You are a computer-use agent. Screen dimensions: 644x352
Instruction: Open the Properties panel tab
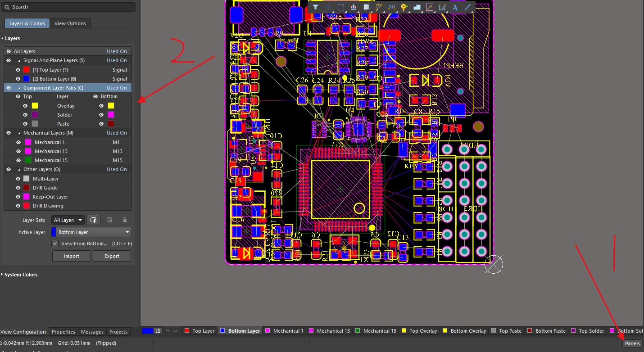(63, 332)
